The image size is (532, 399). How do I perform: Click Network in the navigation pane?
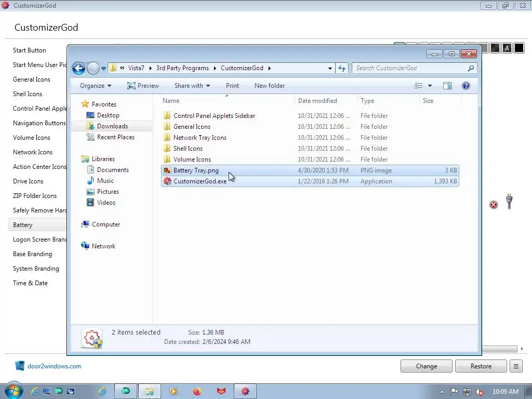(x=103, y=246)
